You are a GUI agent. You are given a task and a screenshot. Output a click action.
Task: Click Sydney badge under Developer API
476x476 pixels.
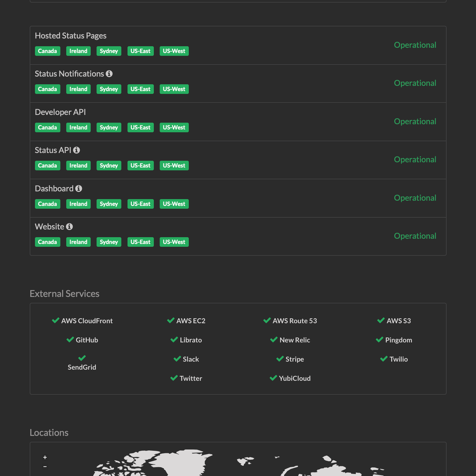point(109,127)
